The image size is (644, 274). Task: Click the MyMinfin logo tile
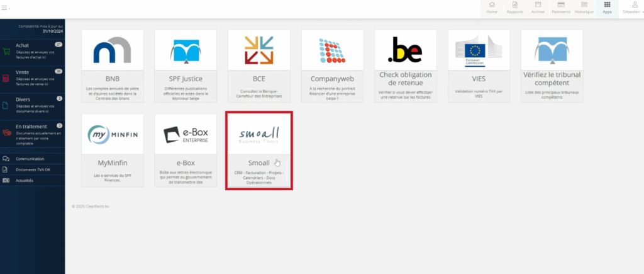[113, 135]
